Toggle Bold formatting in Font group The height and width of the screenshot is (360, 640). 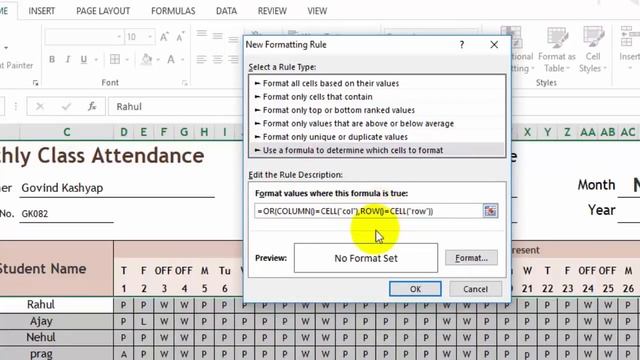point(52,60)
